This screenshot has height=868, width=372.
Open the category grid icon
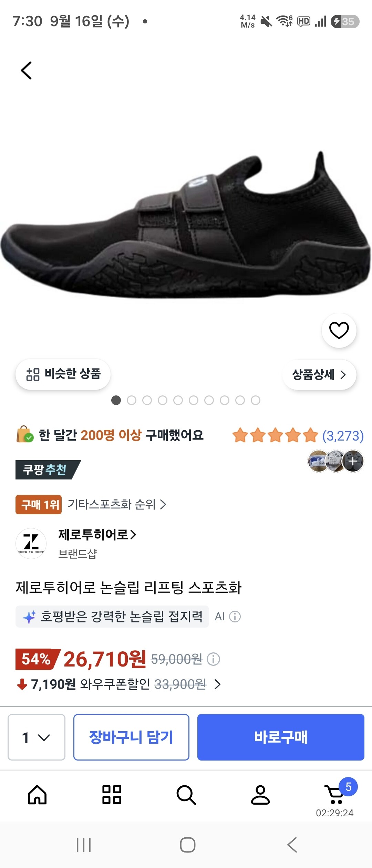(112, 795)
